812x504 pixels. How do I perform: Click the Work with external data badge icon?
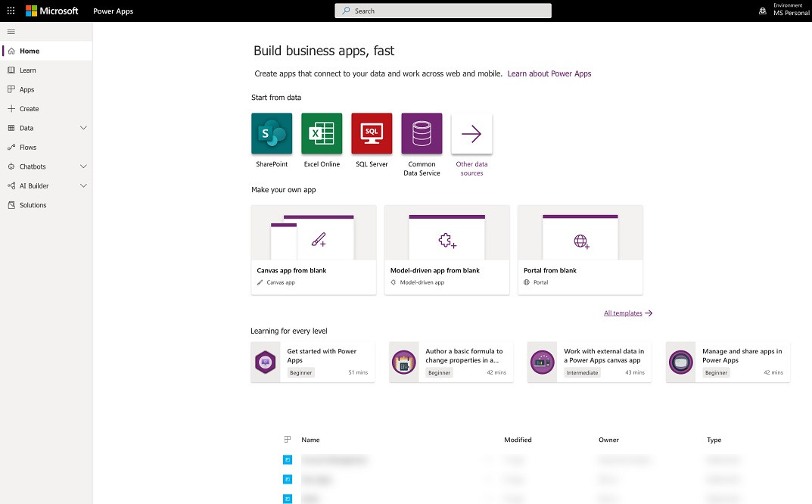tap(542, 362)
